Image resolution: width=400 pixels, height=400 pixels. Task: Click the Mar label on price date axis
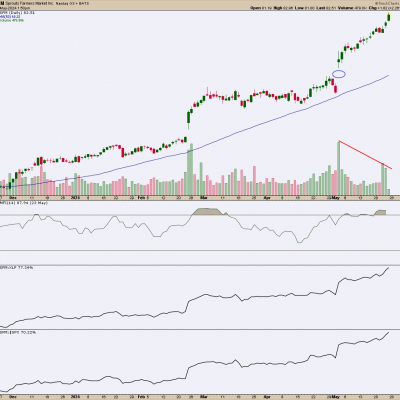tap(203, 198)
